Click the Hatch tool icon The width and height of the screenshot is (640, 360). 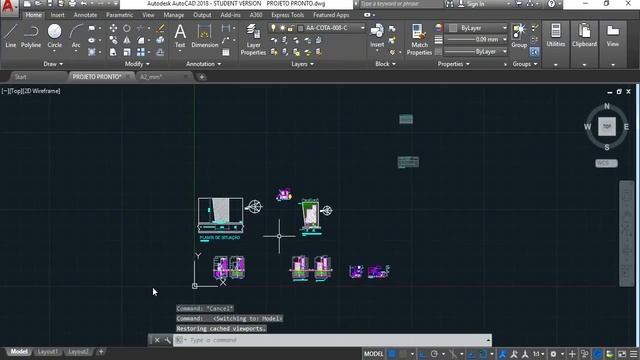tap(92, 52)
